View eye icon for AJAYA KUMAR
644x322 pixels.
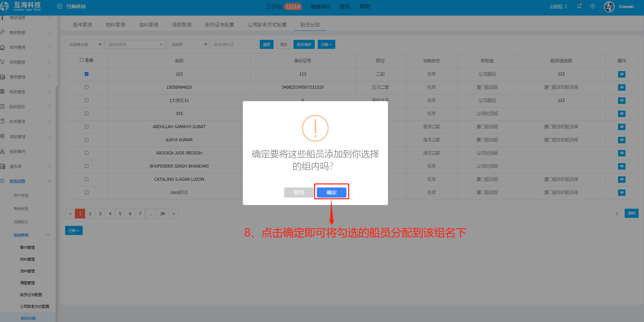tap(622, 140)
